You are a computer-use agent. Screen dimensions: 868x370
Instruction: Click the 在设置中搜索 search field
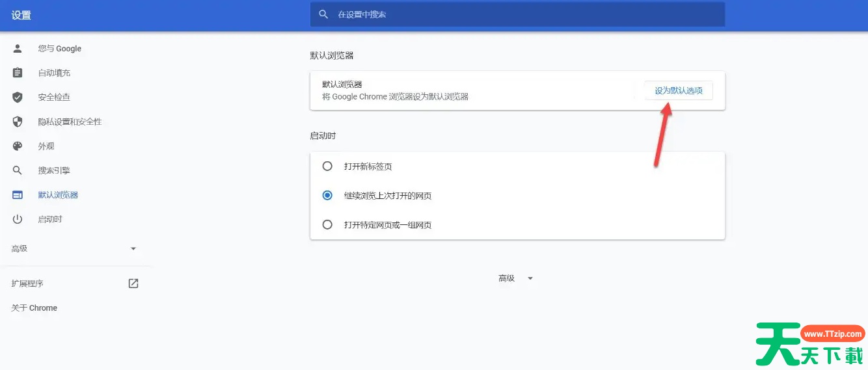pos(521,14)
